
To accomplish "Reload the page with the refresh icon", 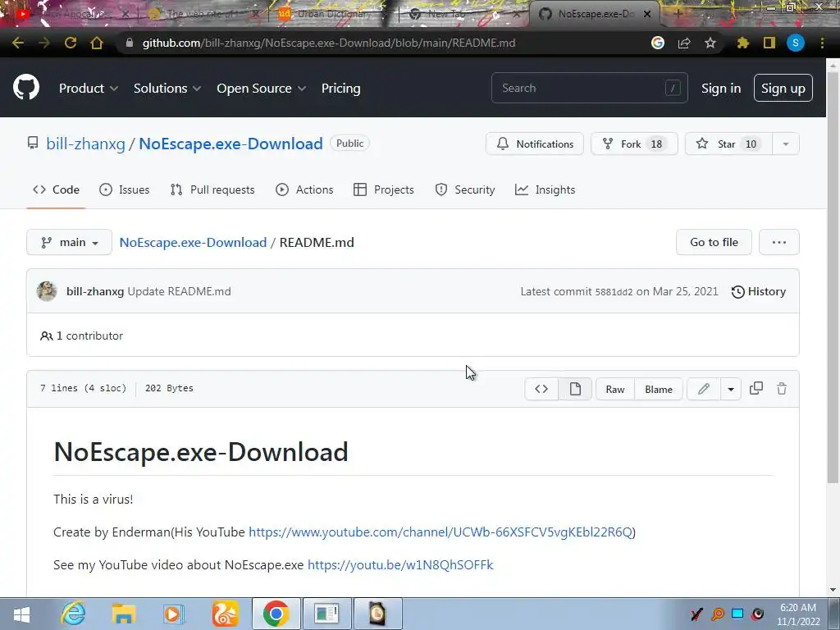I will (71, 43).
